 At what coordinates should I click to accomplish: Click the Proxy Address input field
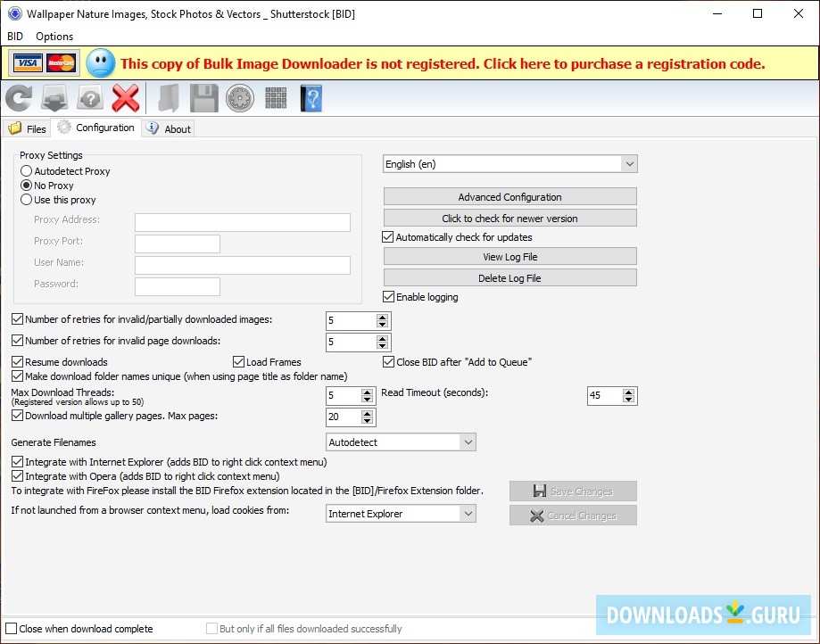(243, 222)
